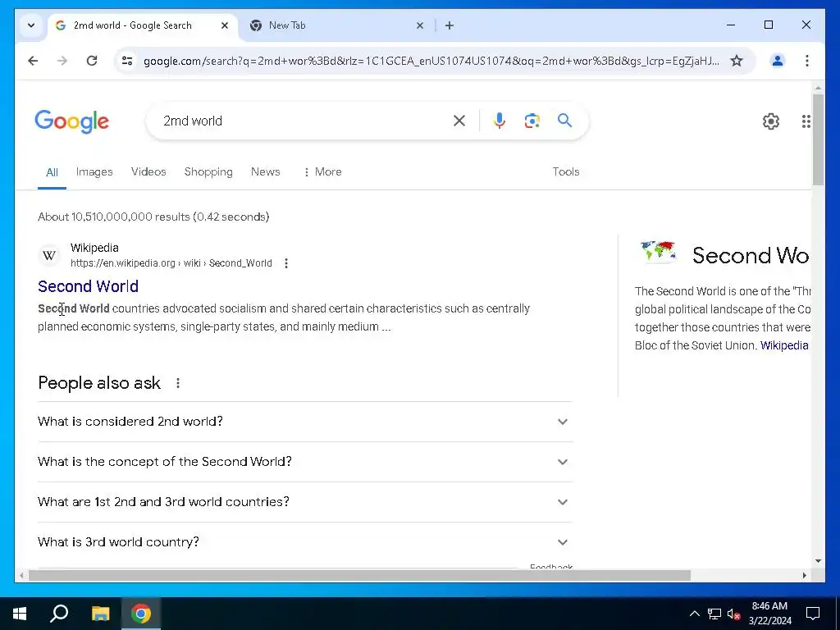Close the 2md world Google Search tab

(225, 25)
